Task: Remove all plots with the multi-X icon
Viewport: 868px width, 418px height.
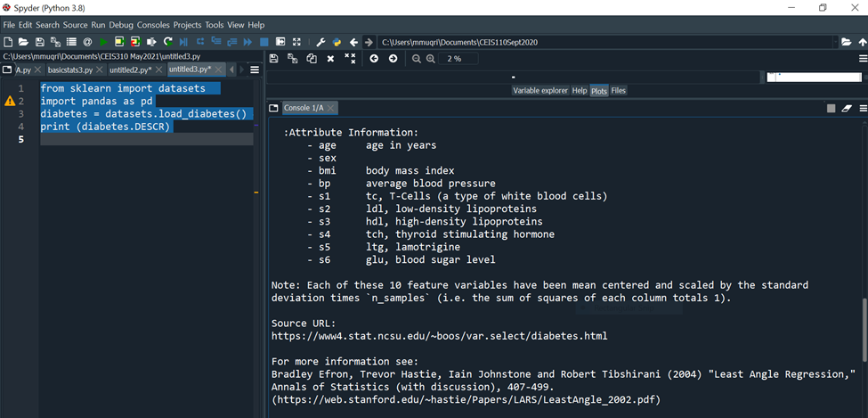Action: pos(350,59)
